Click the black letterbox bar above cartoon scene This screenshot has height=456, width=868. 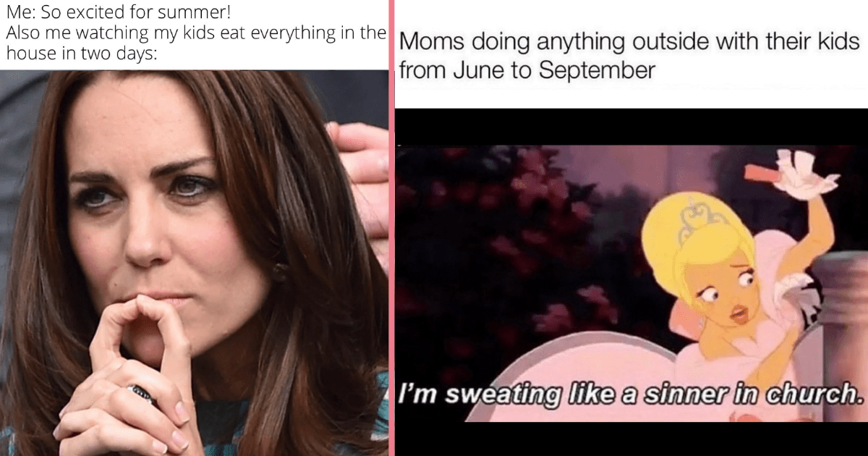pyautogui.click(x=631, y=127)
